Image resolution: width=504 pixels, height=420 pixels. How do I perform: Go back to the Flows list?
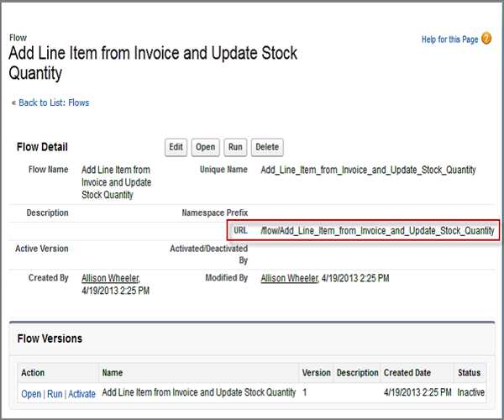coord(53,102)
